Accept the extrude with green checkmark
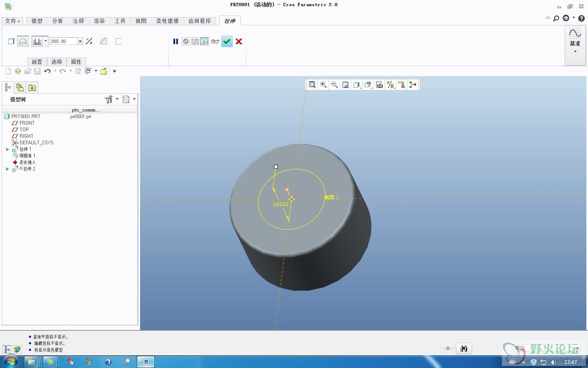 [227, 41]
